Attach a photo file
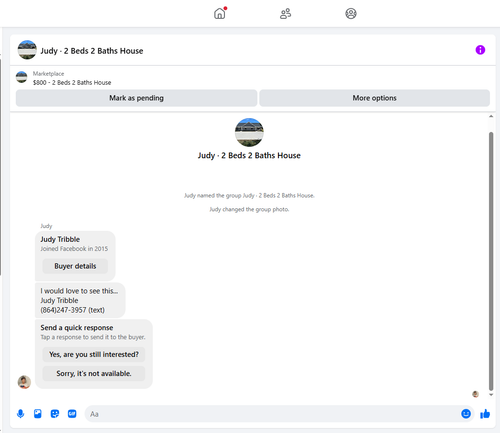This screenshot has width=500, height=433. [38, 414]
